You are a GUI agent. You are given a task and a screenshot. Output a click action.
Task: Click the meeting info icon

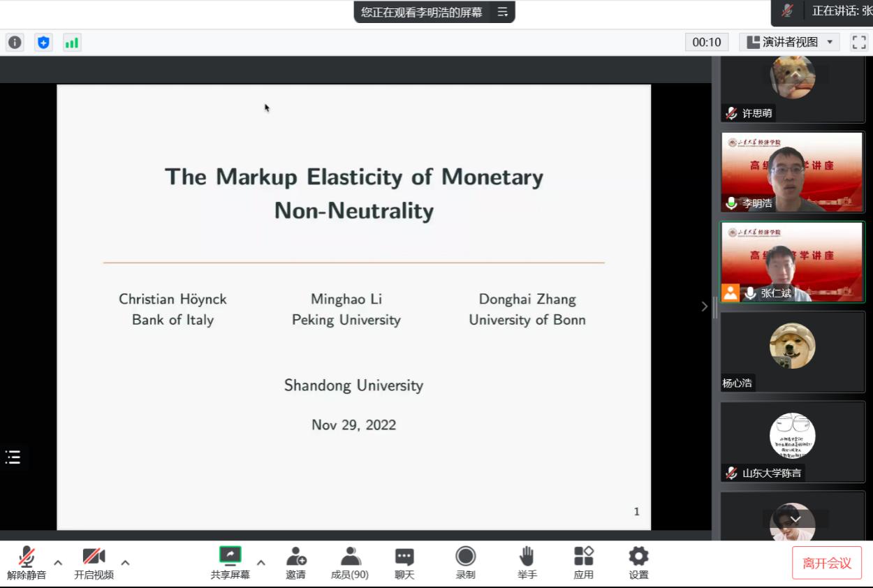tap(15, 43)
